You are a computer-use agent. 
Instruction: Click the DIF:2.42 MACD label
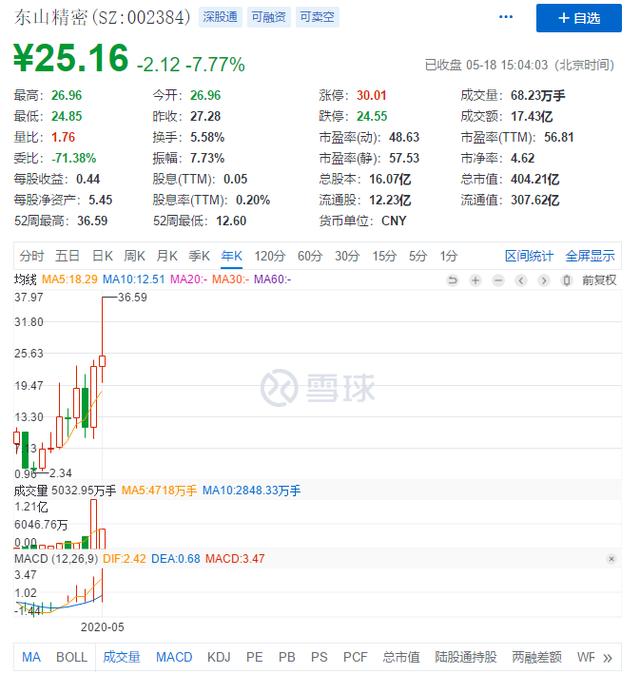pos(124,559)
